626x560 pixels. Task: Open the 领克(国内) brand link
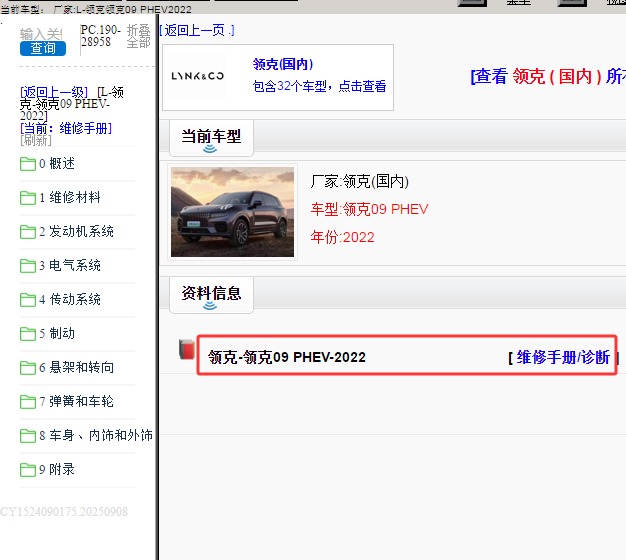(283, 64)
